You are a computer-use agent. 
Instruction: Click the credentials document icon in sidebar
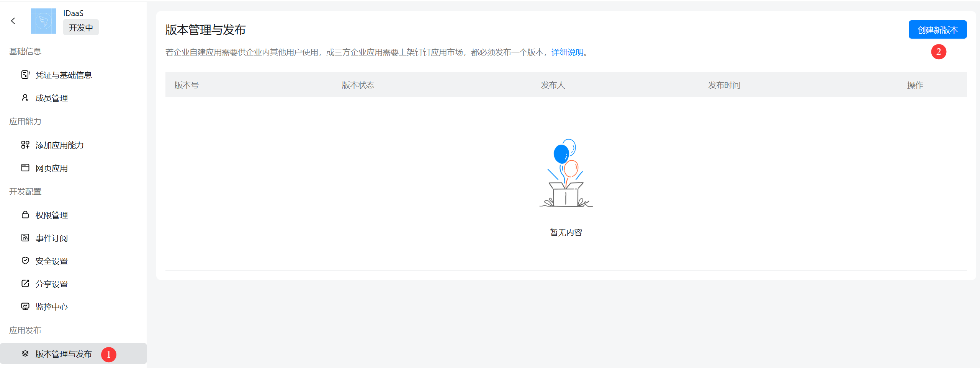[x=25, y=75]
